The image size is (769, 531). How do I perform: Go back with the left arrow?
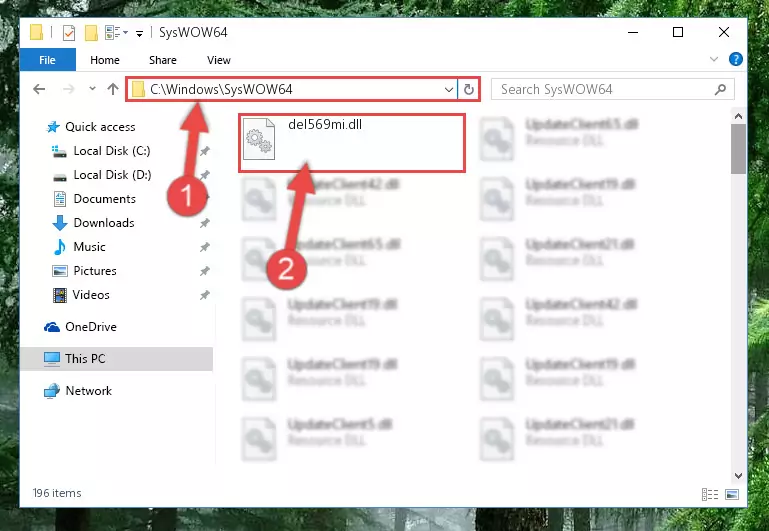point(39,89)
